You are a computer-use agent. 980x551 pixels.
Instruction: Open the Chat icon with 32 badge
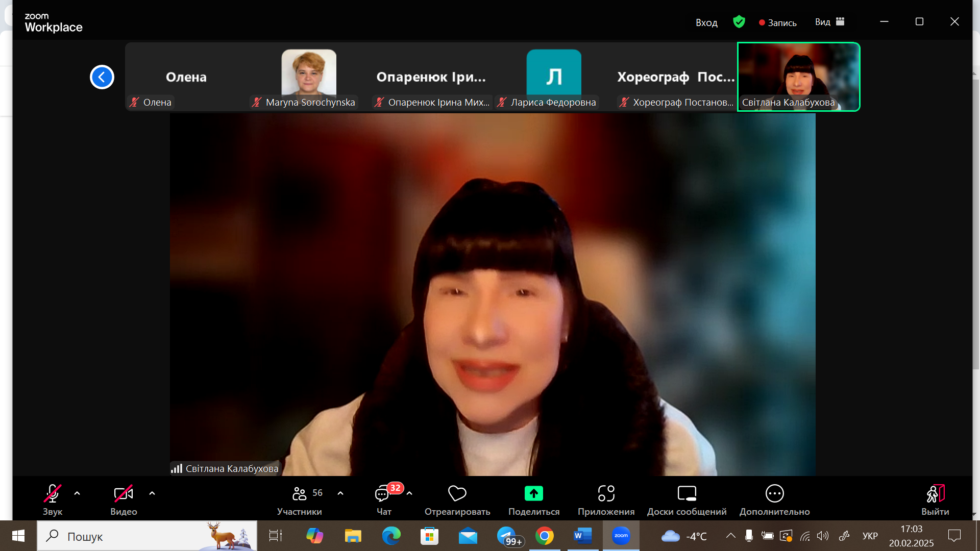383,493
